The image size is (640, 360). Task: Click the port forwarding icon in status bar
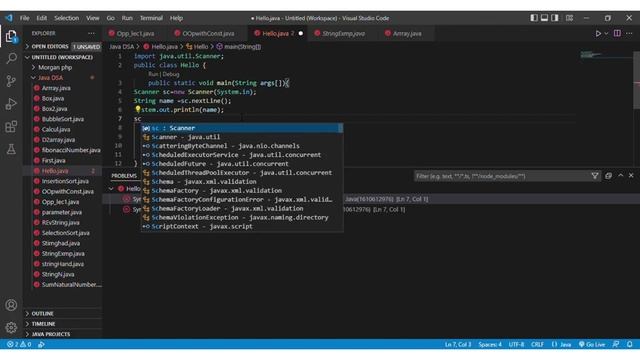point(41,344)
